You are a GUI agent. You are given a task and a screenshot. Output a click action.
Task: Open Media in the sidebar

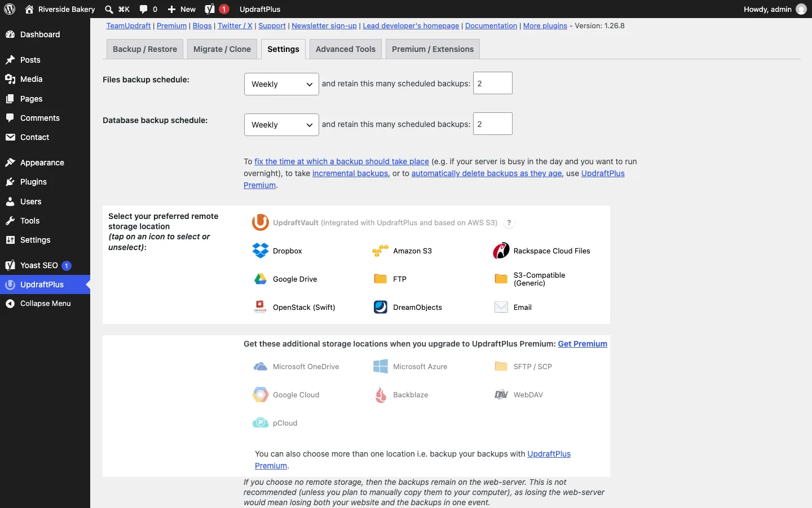click(x=45, y=79)
